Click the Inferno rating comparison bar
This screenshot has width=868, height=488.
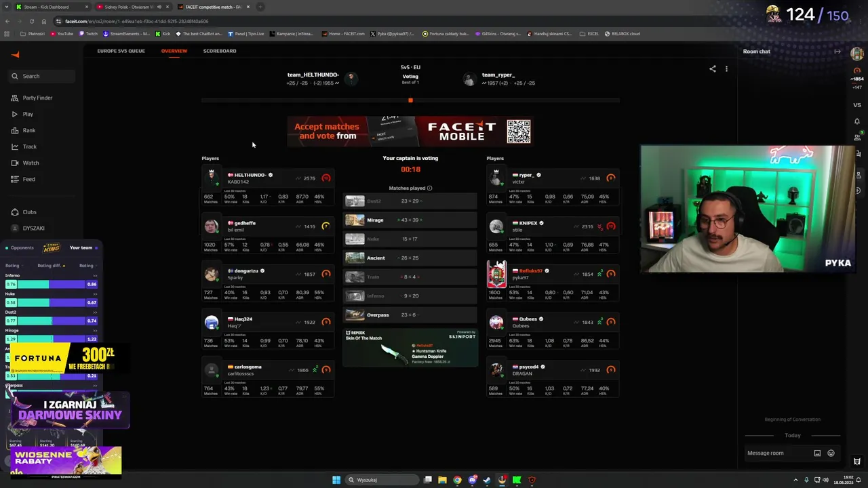click(52, 284)
